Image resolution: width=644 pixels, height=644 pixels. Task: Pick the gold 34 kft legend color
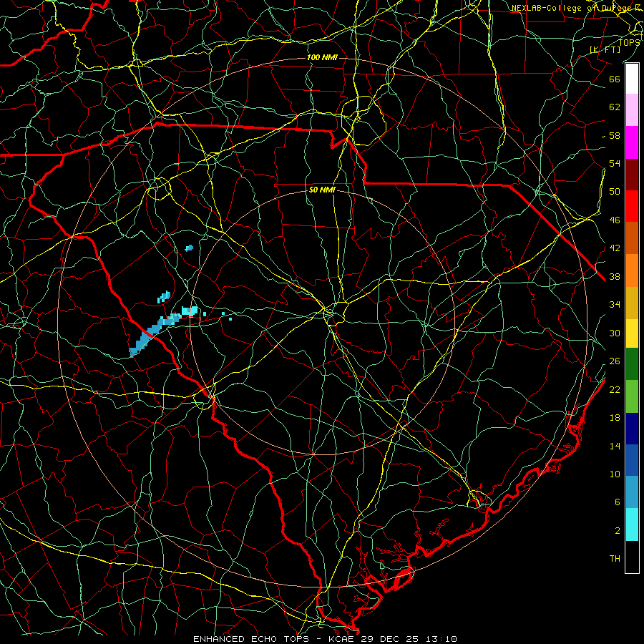[632, 303]
